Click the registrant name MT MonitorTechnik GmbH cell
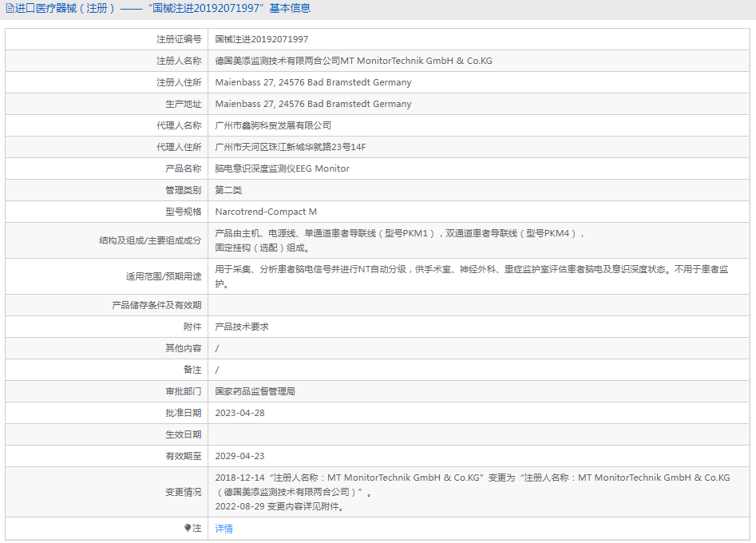756x543 pixels. (354, 61)
